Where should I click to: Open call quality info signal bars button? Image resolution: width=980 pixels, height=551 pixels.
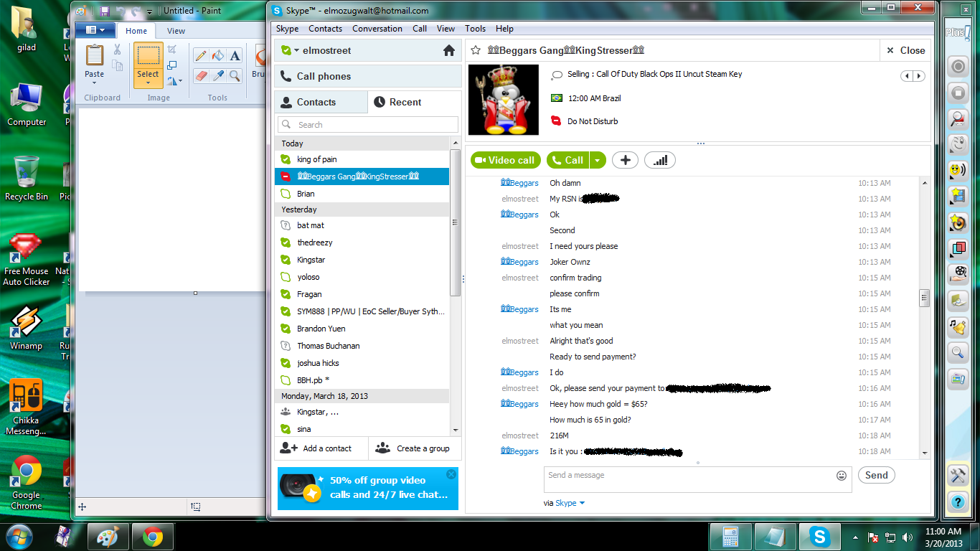click(660, 161)
